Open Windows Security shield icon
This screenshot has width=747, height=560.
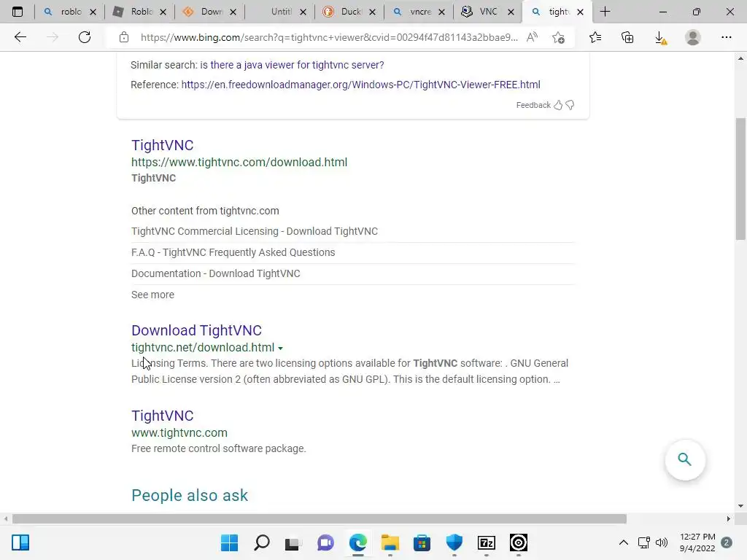454,542
